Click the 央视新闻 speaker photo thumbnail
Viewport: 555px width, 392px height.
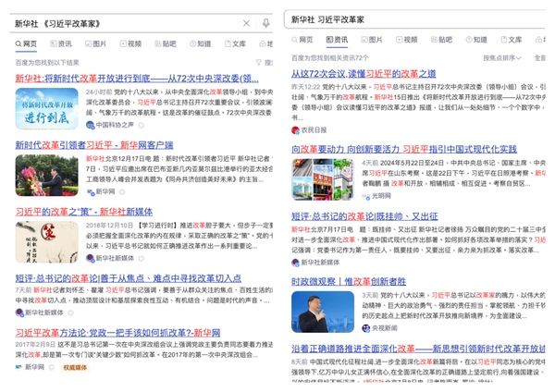point(323,312)
